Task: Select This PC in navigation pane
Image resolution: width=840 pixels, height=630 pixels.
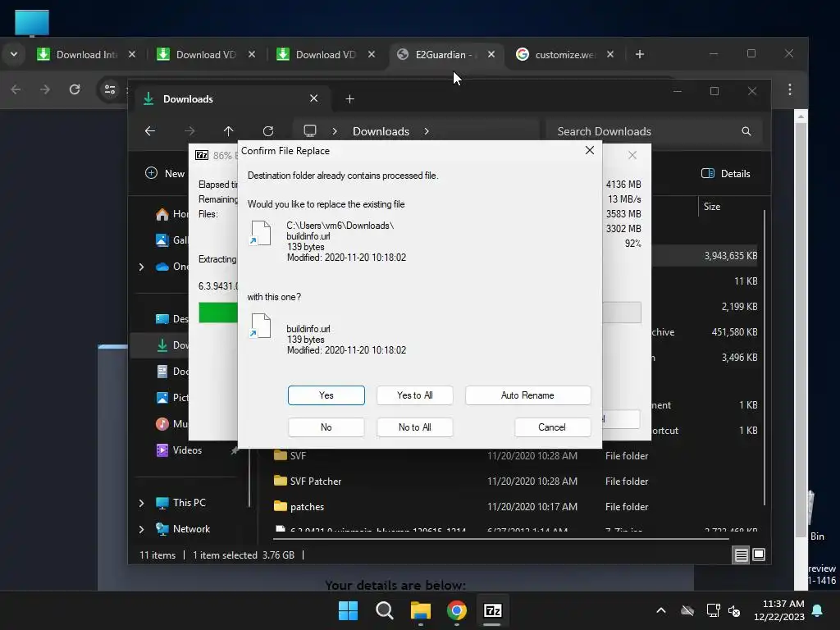Action: [181, 503]
